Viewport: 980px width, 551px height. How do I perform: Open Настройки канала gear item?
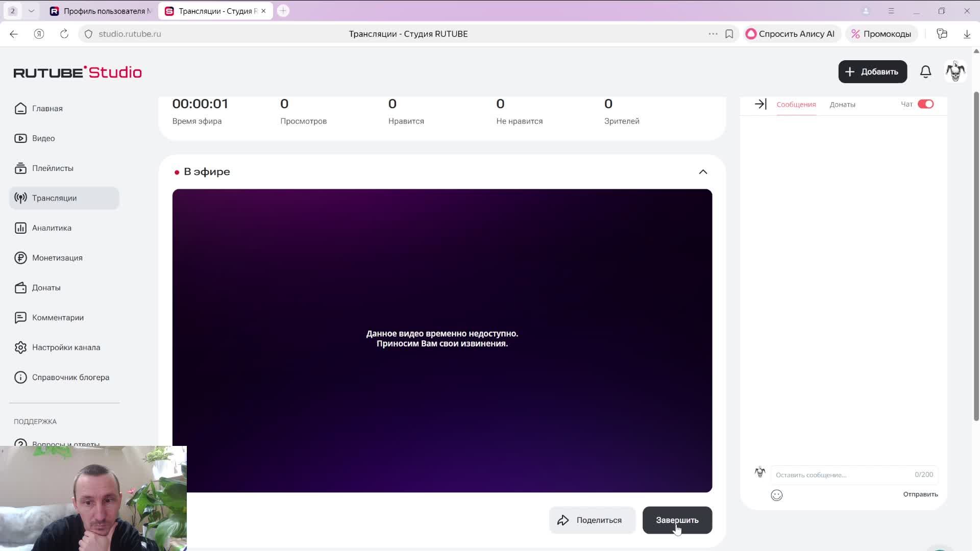tap(66, 347)
